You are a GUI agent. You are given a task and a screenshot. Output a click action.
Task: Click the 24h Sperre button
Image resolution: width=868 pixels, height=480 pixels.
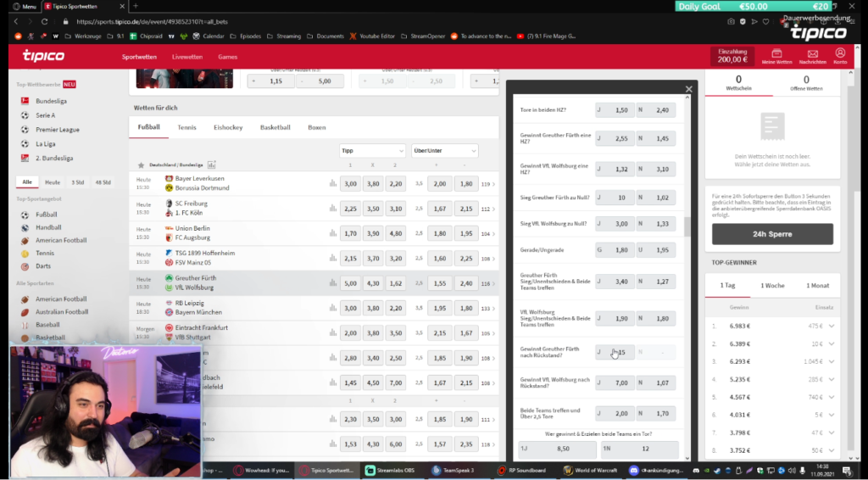[x=772, y=233]
